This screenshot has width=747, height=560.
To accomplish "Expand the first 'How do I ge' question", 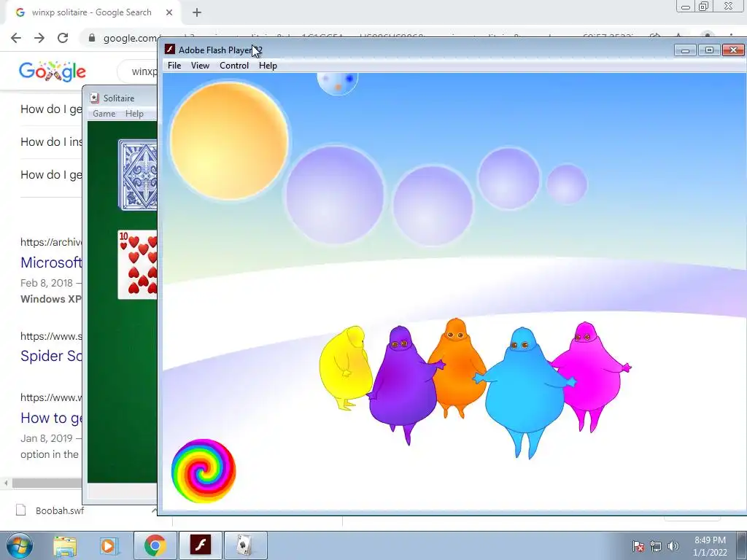I will click(51, 109).
